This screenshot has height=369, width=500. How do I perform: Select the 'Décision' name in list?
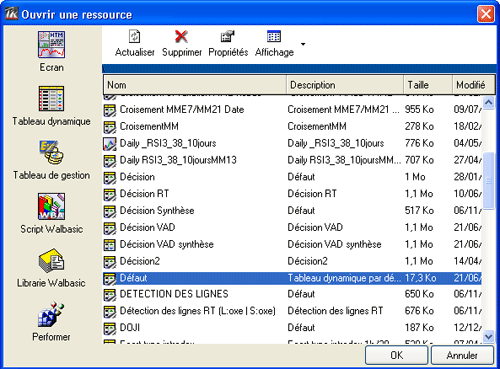pyautogui.click(x=137, y=177)
